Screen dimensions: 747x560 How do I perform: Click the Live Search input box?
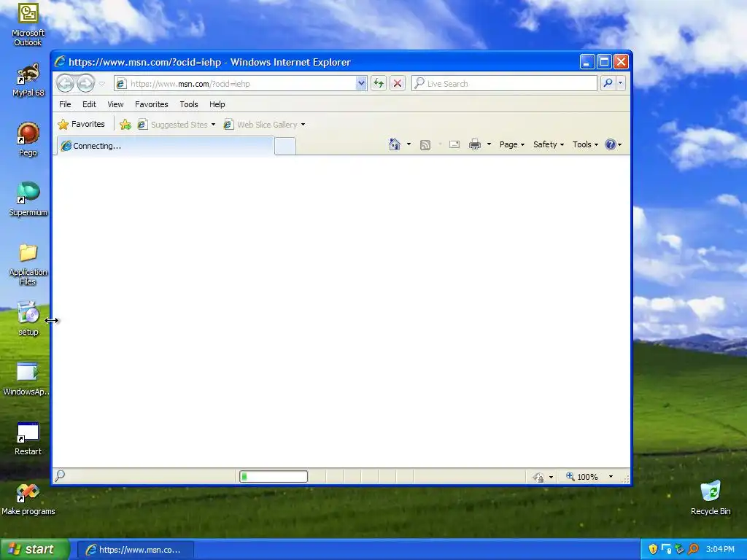pos(504,84)
